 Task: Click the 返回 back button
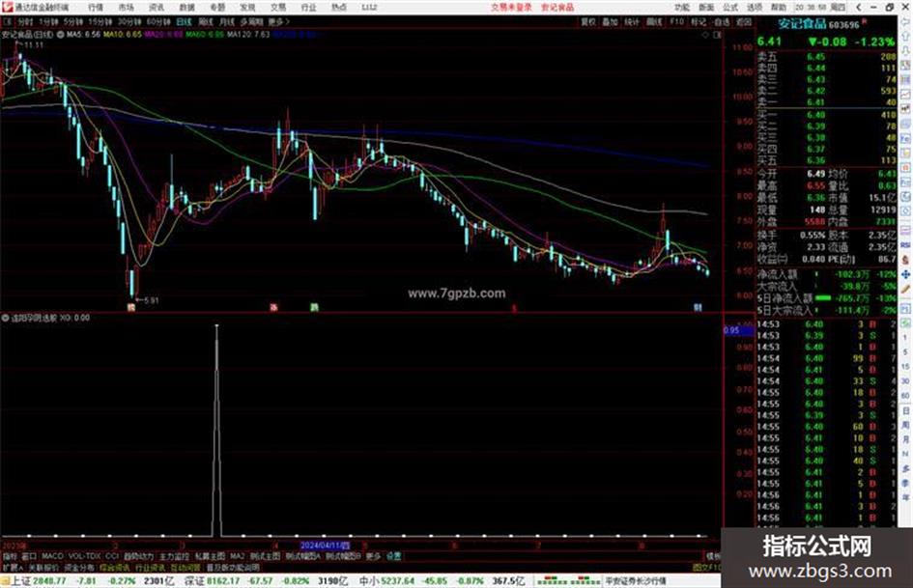point(744,22)
